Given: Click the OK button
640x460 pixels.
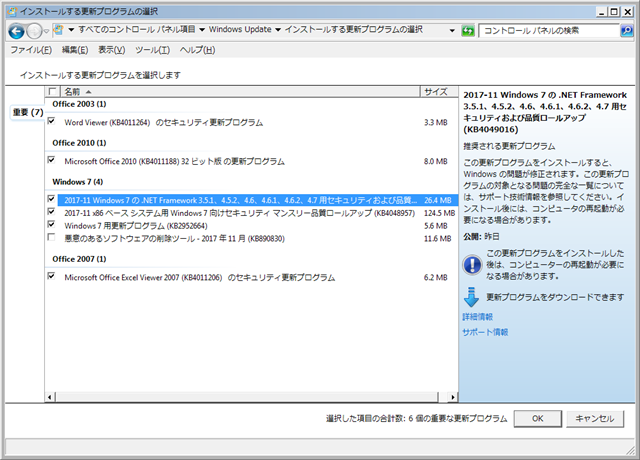Looking at the screenshot, I should pos(538,418).
